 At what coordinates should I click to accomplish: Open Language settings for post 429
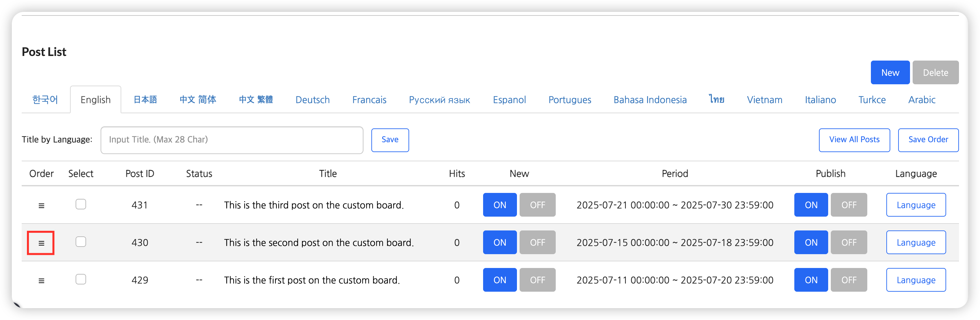[916, 280]
